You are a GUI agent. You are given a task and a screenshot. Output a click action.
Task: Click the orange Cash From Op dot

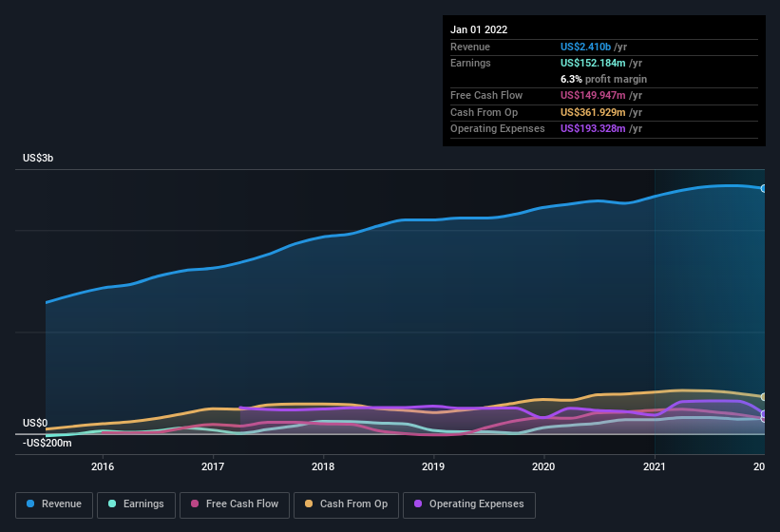(309, 503)
